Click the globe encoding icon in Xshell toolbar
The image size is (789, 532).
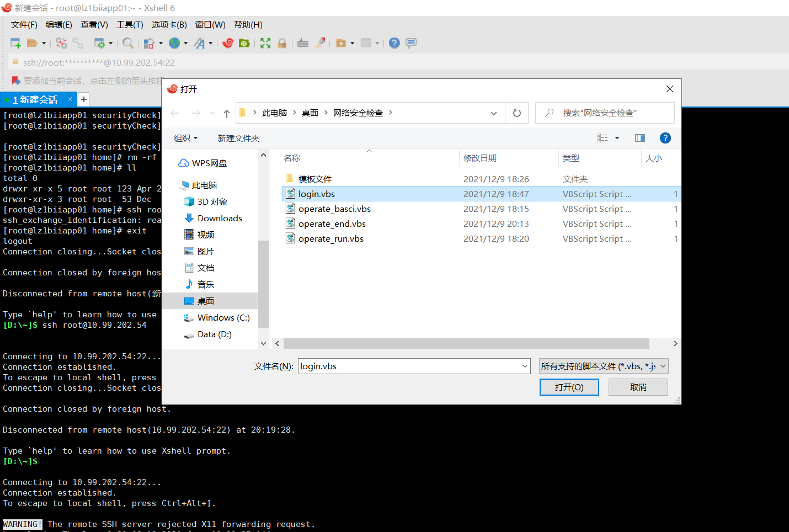[x=174, y=43]
